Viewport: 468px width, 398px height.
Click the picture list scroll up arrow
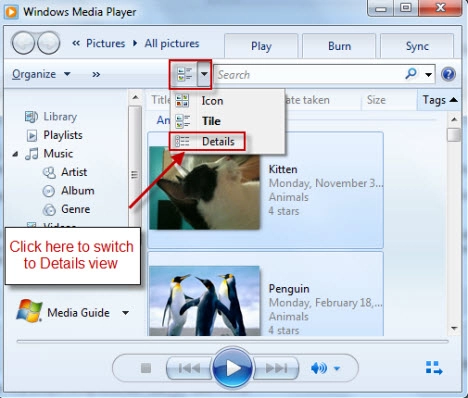click(x=454, y=119)
